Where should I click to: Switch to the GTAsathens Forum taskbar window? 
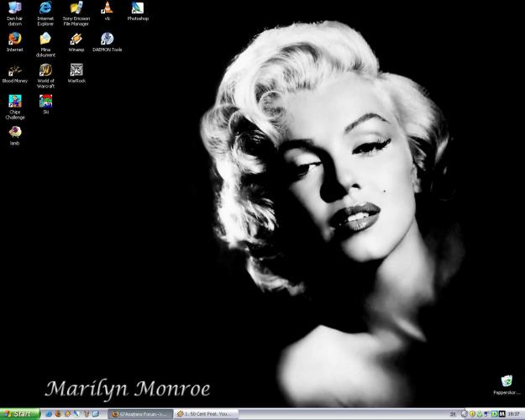click(x=141, y=414)
